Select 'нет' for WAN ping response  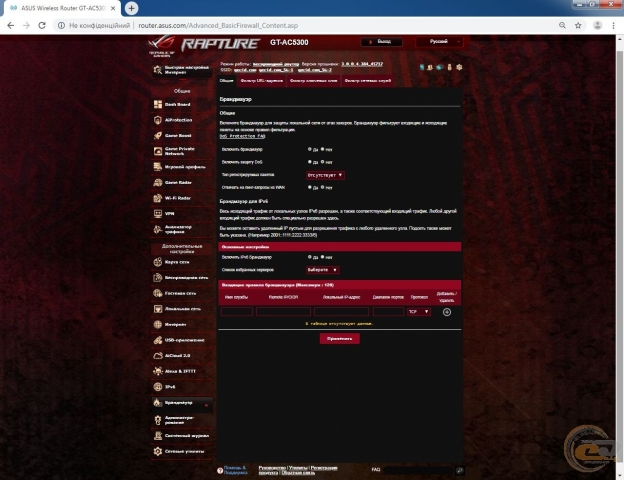click(322, 187)
